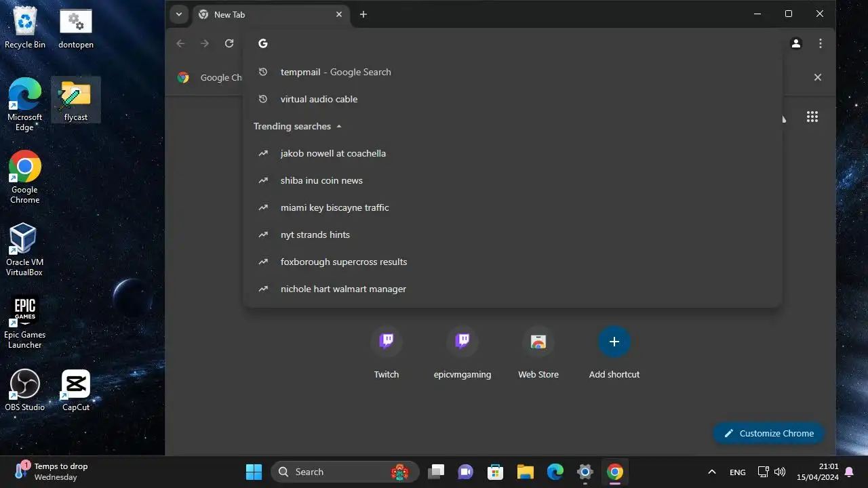This screenshot has height=488, width=868.
Task: Open Task View on the taskbar
Action: click(x=436, y=472)
